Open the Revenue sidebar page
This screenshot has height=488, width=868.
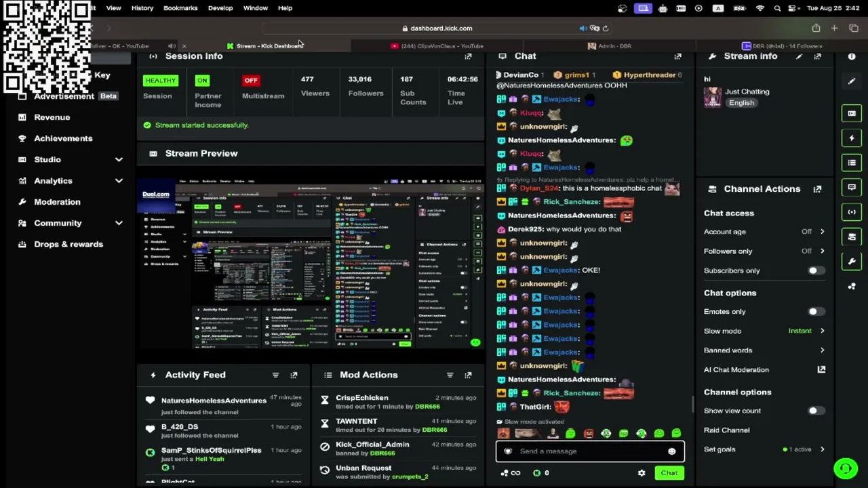(x=52, y=117)
